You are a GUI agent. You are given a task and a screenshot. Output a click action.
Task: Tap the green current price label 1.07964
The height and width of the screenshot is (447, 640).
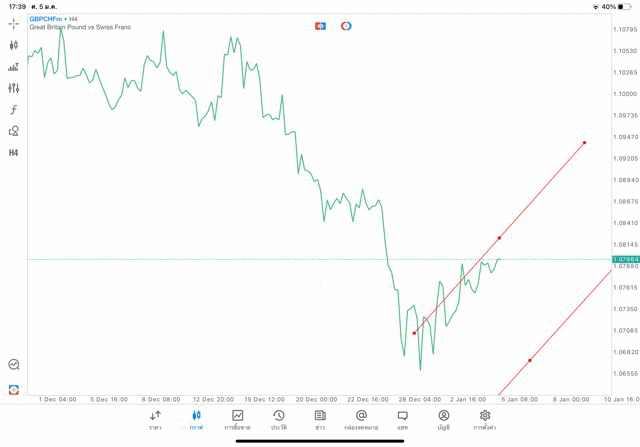click(x=625, y=259)
